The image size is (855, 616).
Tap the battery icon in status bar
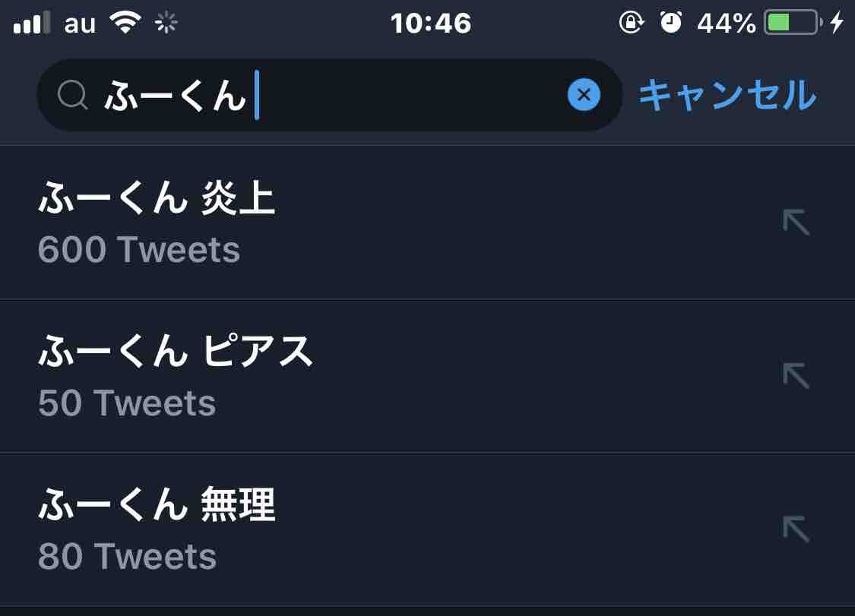[x=793, y=23]
